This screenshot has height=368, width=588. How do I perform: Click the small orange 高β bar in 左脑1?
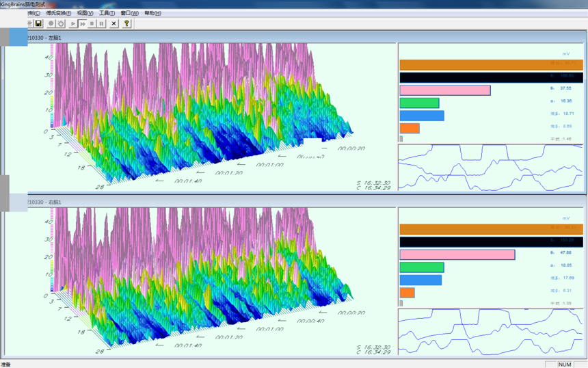tap(410, 129)
